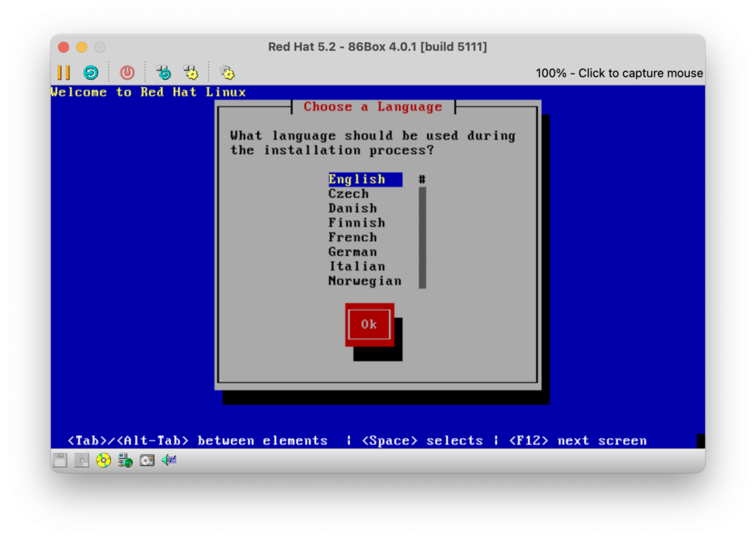Screen dimensions: 756x540
Task: Select German in the language list
Action: tap(352, 252)
